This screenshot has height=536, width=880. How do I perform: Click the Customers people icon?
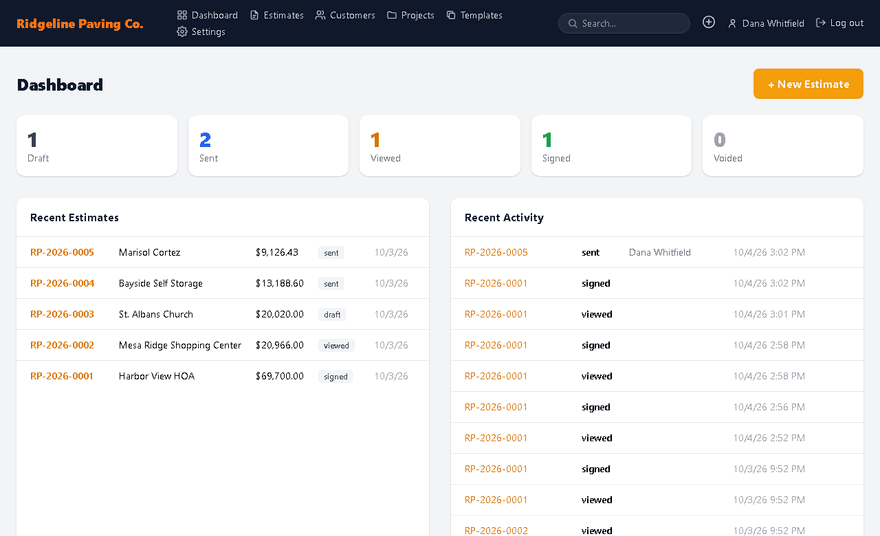coord(320,15)
